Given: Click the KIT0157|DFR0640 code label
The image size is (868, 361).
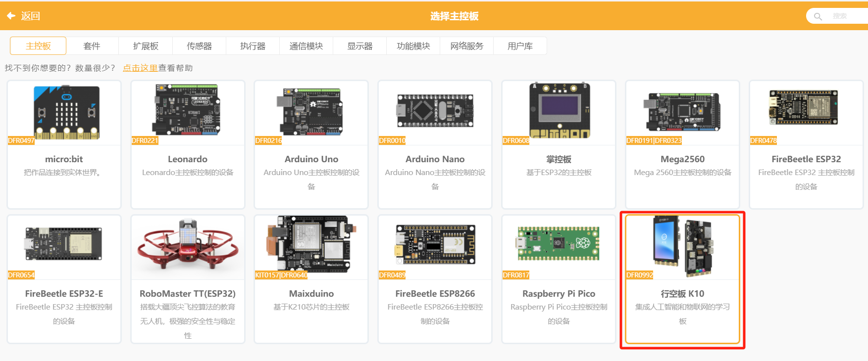Looking at the screenshot, I should 281,275.
